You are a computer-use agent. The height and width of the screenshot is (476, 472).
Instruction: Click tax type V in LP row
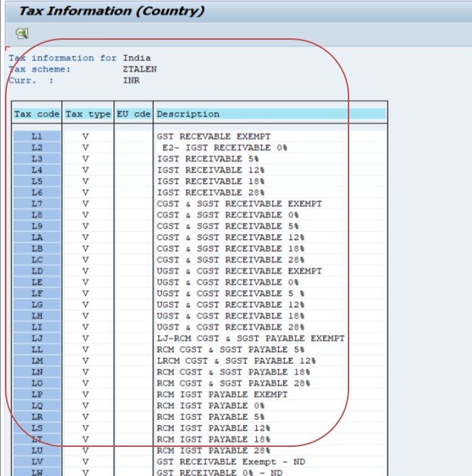click(85, 394)
